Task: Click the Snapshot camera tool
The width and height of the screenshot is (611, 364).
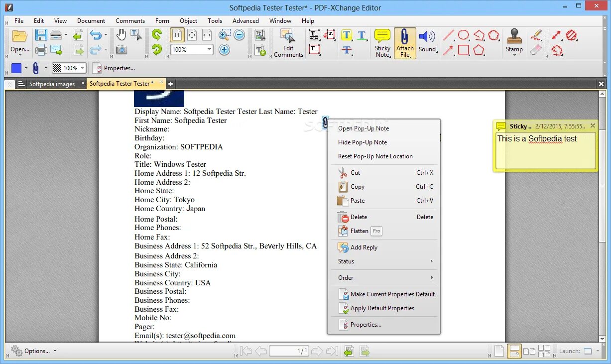Action: pyautogui.click(x=121, y=50)
